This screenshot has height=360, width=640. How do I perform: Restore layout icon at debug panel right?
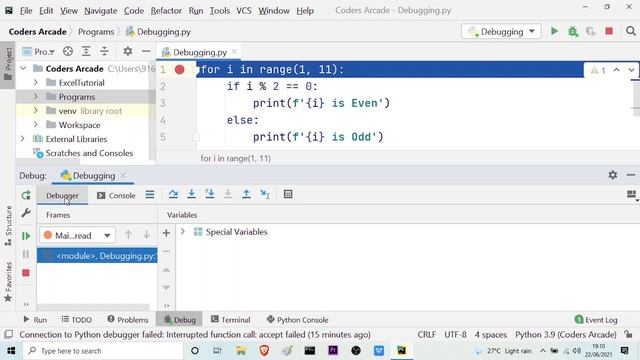(x=631, y=195)
